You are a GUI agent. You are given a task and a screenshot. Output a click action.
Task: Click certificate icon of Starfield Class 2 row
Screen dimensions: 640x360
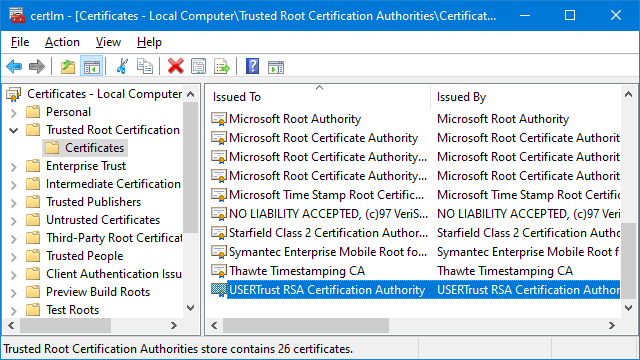pyautogui.click(x=219, y=233)
